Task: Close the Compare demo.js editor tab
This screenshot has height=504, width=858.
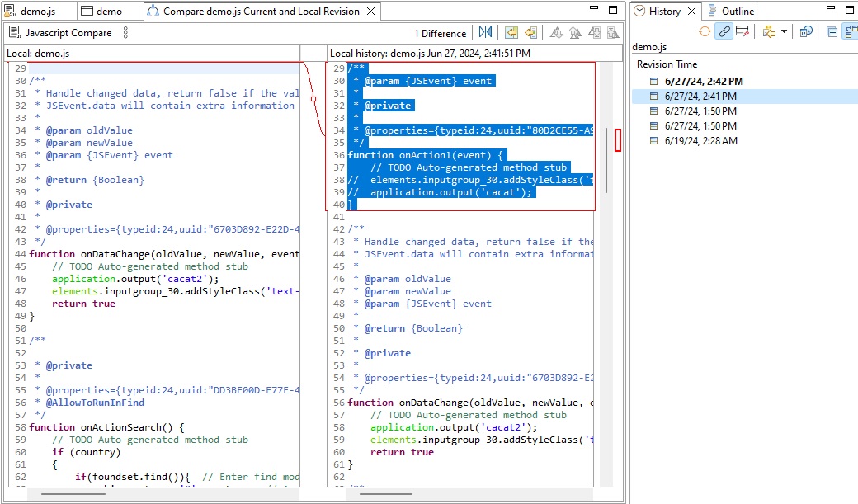Action: (371, 12)
